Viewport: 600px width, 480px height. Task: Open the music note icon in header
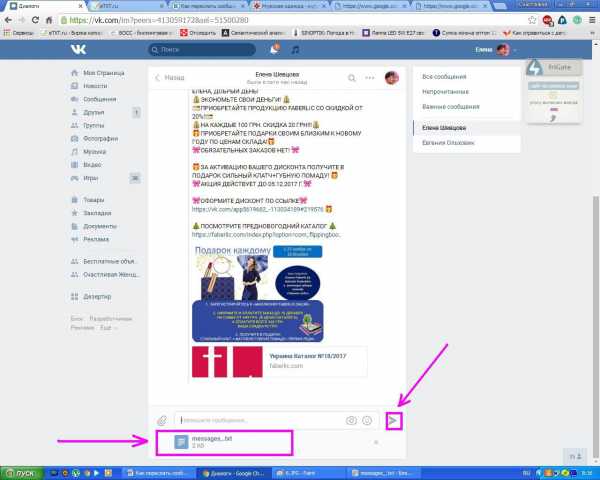click(295, 50)
